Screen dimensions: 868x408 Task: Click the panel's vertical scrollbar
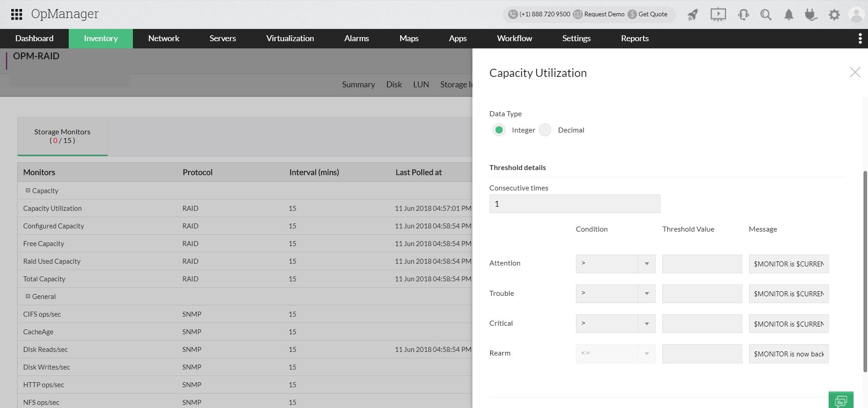tap(865, 271)
